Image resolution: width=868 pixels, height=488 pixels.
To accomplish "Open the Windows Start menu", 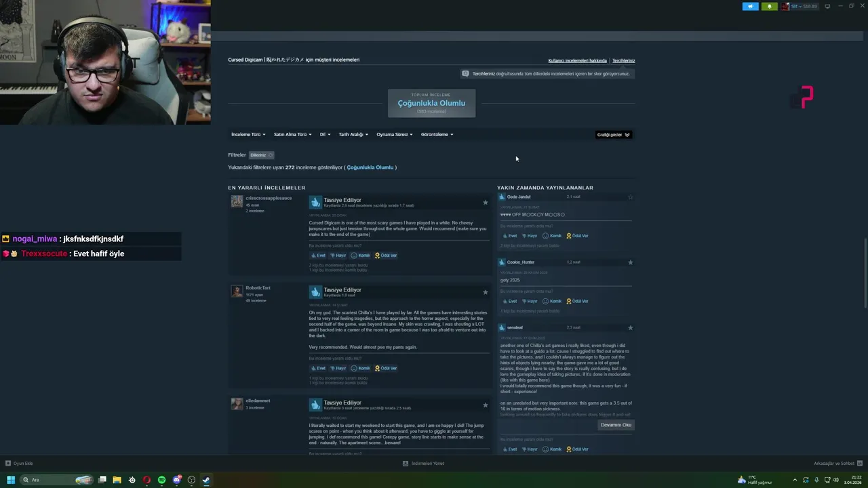I will pyautogui.click(x=10, y=480).
